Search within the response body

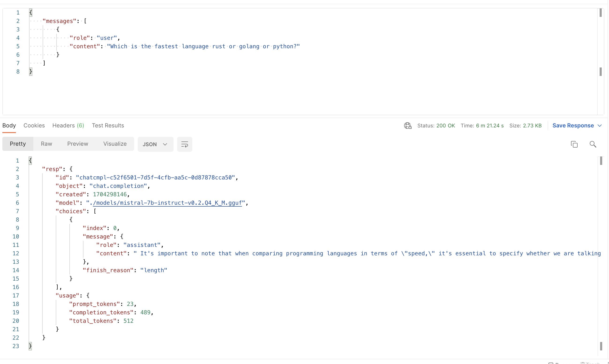[593, 144]
